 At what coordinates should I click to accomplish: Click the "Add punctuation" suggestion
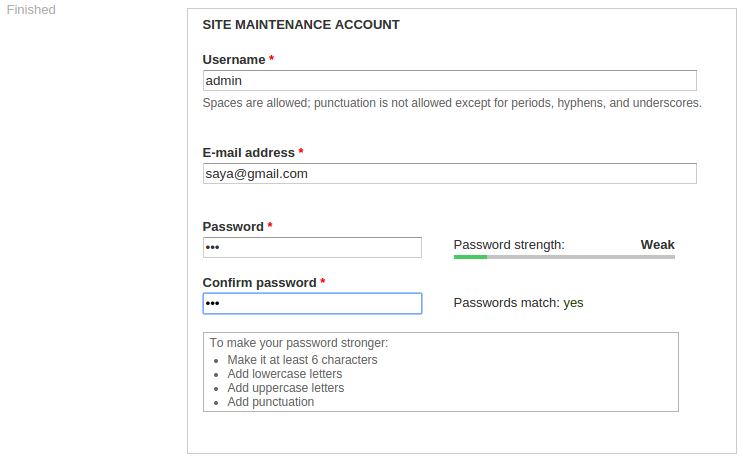tap(270, 402)
